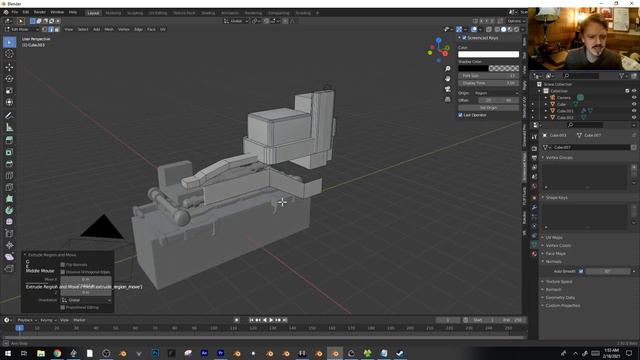Viewport: 640px width, 360px height.
Task: Switch to face select mode
Action: 57,29
